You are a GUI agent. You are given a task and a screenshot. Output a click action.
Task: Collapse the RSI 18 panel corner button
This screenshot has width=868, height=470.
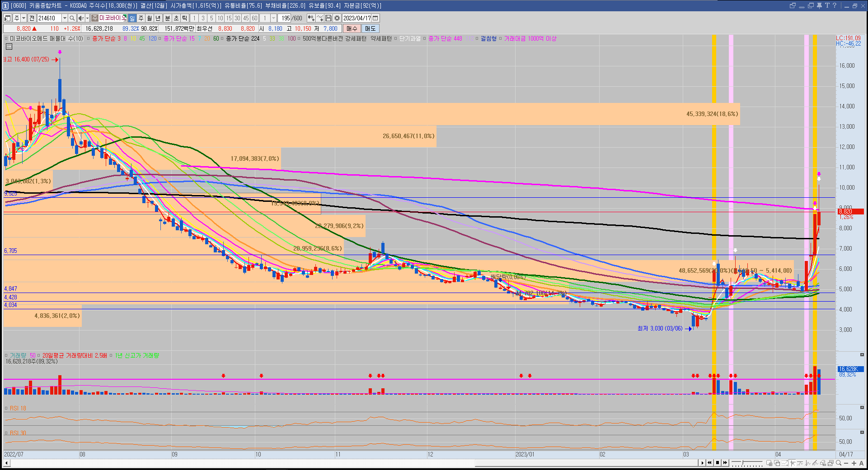pyautogui.click(x=862, y=407)
